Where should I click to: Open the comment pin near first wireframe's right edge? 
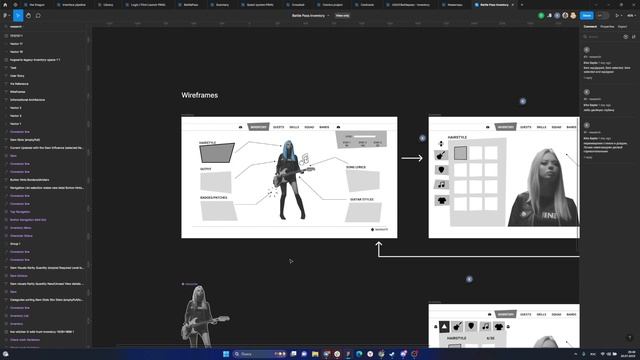click(422, 138)
